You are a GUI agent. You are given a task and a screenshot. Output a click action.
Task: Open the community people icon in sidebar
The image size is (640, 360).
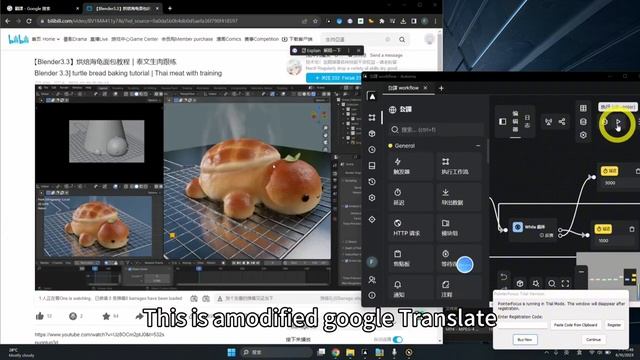pos(372,280)
